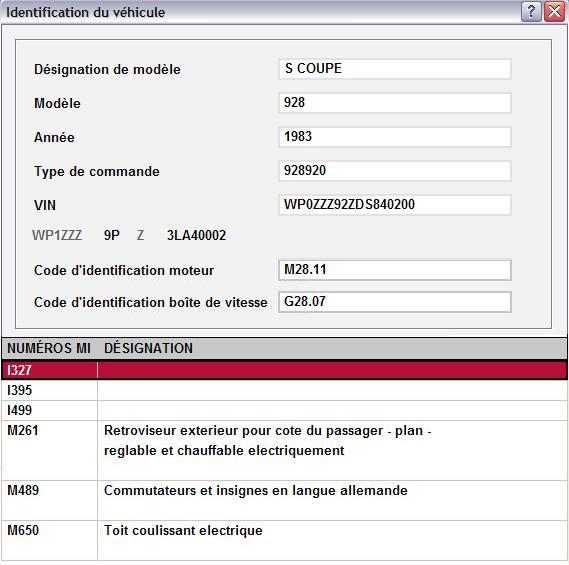569x565 pixels.
Task: Click Commutateurs et insignes en langue allemande
Action: point(256,491)
